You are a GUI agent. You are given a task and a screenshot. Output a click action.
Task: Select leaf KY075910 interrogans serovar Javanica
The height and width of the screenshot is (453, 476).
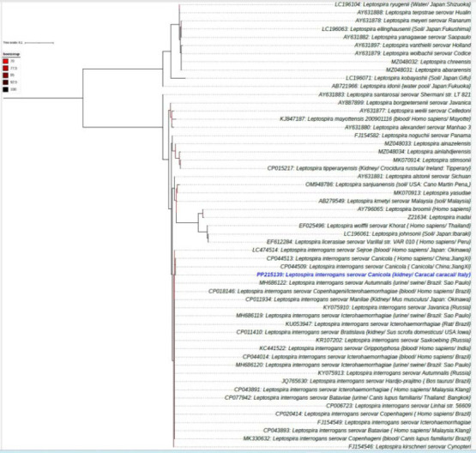[x=397, y=307]
